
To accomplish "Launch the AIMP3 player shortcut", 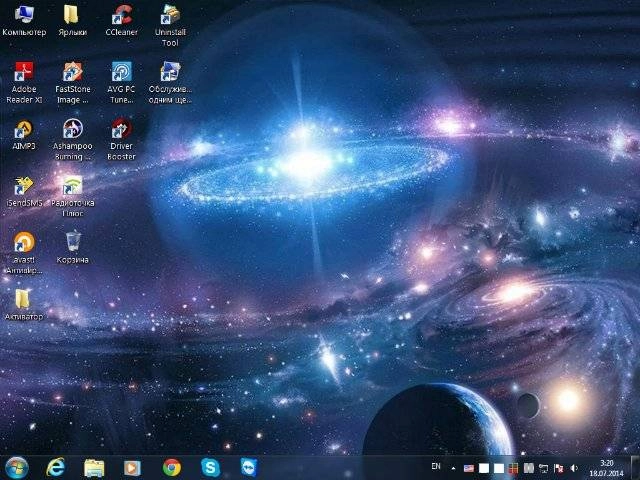I will 24,135.
